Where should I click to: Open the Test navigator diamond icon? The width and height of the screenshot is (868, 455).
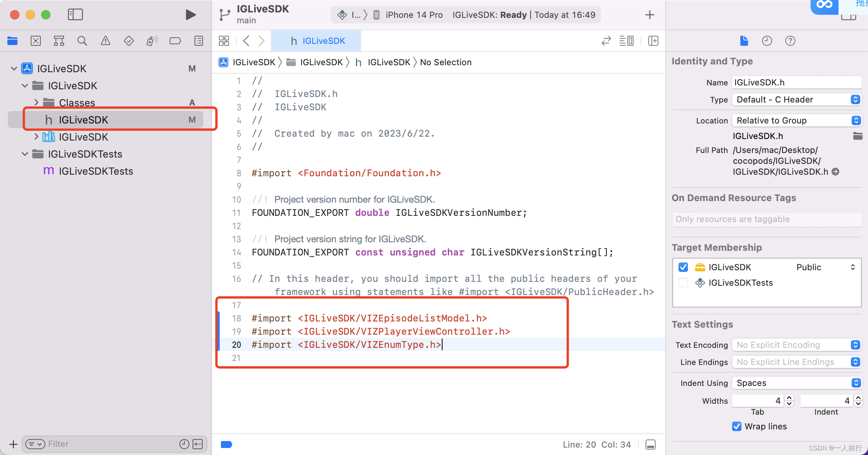(129, 41)
